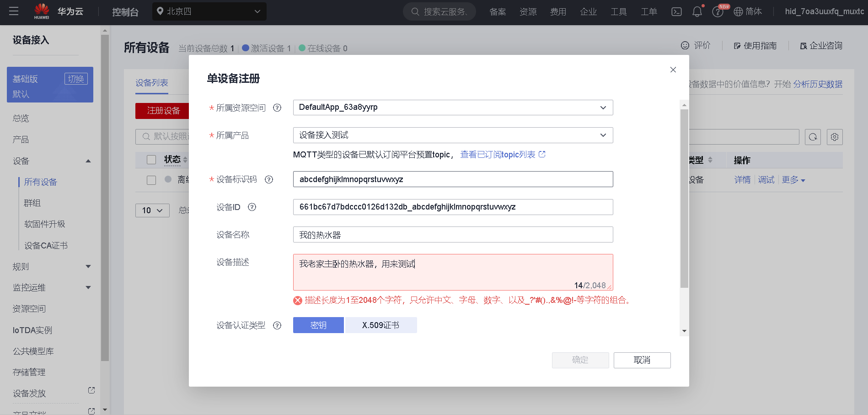The width and height of the screenshot is (868, 415).
Task: Open the 分析历史数据 link
Action: click(818, 84)
